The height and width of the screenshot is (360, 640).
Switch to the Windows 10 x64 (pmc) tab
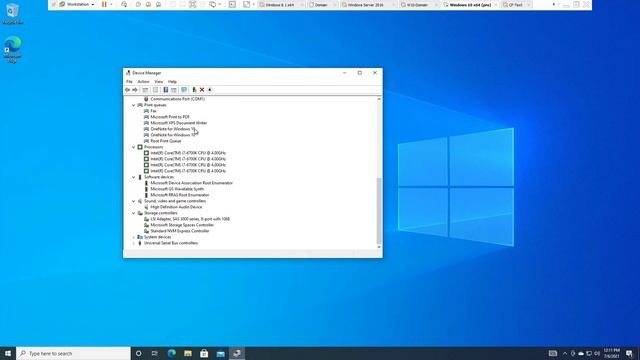[x=470, y=5]
